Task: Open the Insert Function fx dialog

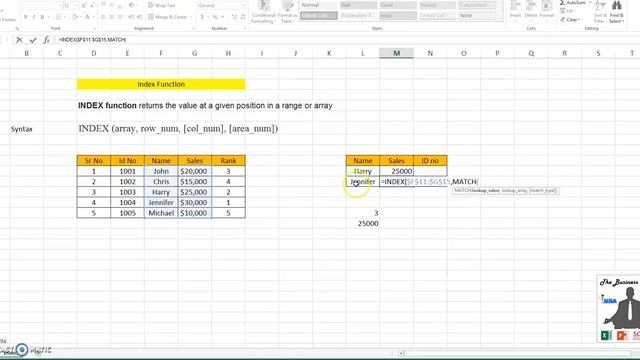Action: (x=47, y=40)
